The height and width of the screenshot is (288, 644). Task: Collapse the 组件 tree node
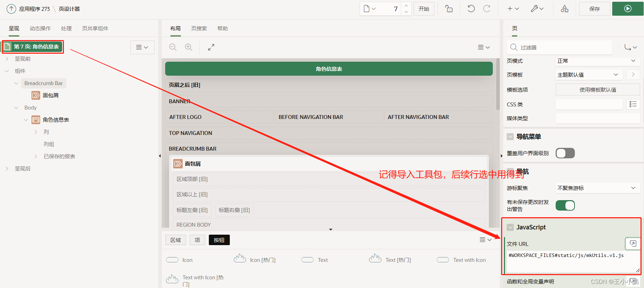(x=7, y=71)
